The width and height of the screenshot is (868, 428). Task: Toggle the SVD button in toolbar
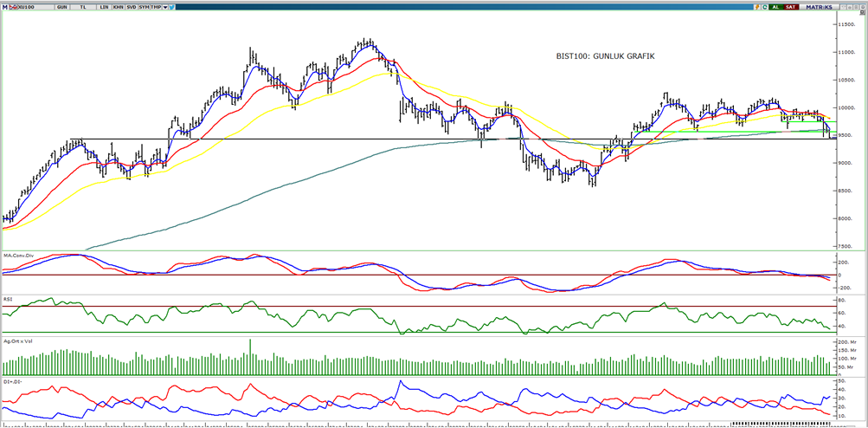coord(132,7)
